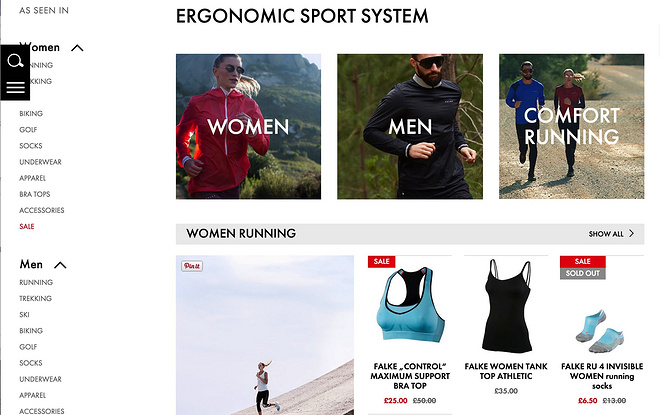The width and height of the screenshot is (660, 415).
Task: Click the SOLD OUT badge on socks
Action: tap(583, 273)
